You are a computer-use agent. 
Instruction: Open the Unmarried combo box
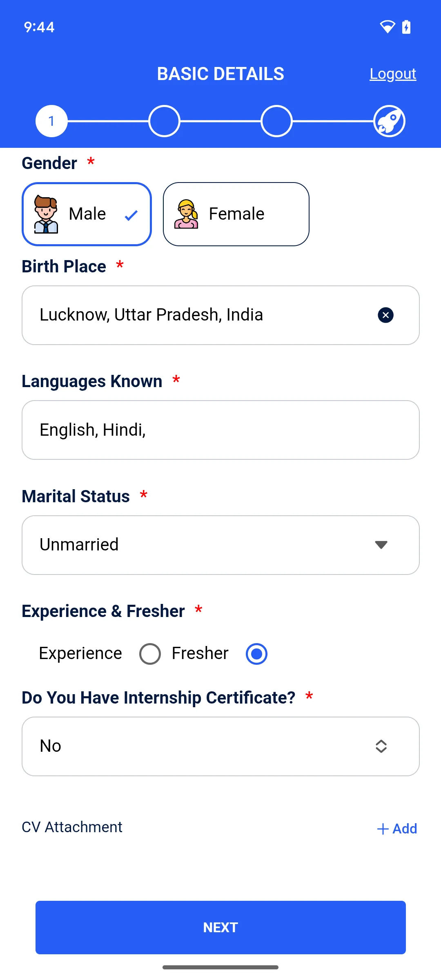pyautogui.click(x=220, y=545)
